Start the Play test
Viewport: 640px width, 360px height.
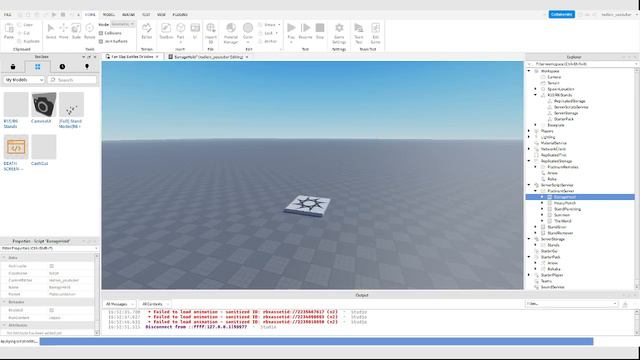[x=291, y=32]
